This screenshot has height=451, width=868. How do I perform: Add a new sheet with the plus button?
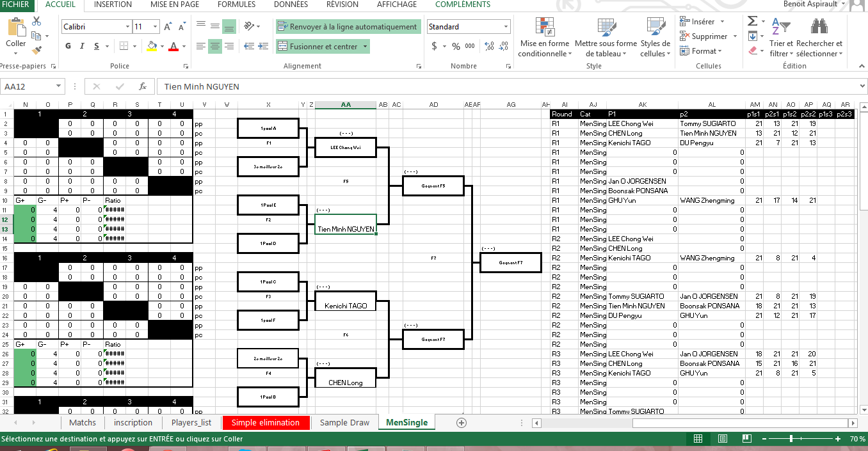pos(461,422)
